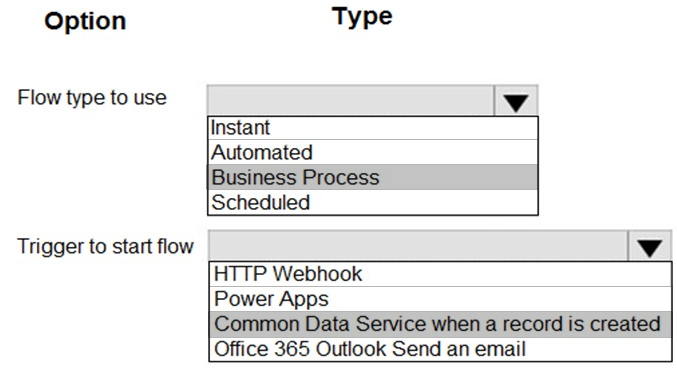Screen dimensions: 677x369
Task: Click the black triangle beside Flow type field
Action: point(516,103)
